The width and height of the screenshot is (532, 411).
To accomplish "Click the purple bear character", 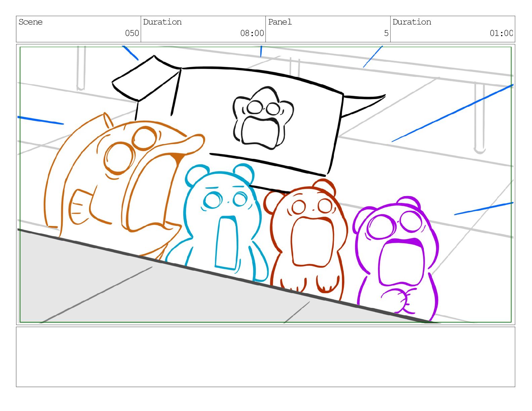I will [x=396, y=259].
